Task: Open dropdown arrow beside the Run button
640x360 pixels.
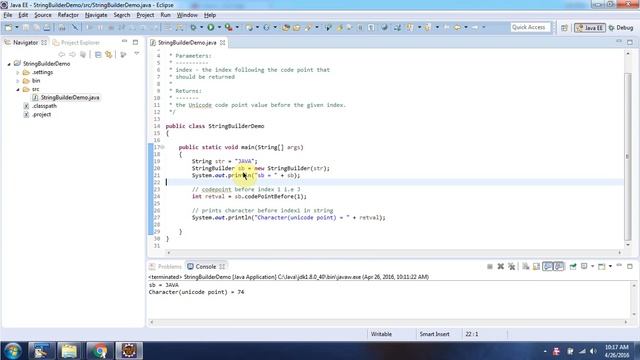Action: (219, 27)
